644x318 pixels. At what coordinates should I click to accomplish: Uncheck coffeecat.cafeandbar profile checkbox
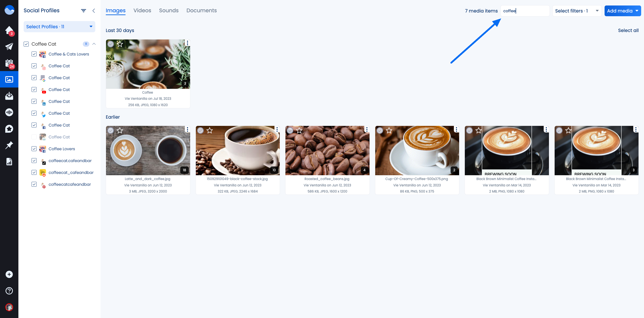pos(34,161)
